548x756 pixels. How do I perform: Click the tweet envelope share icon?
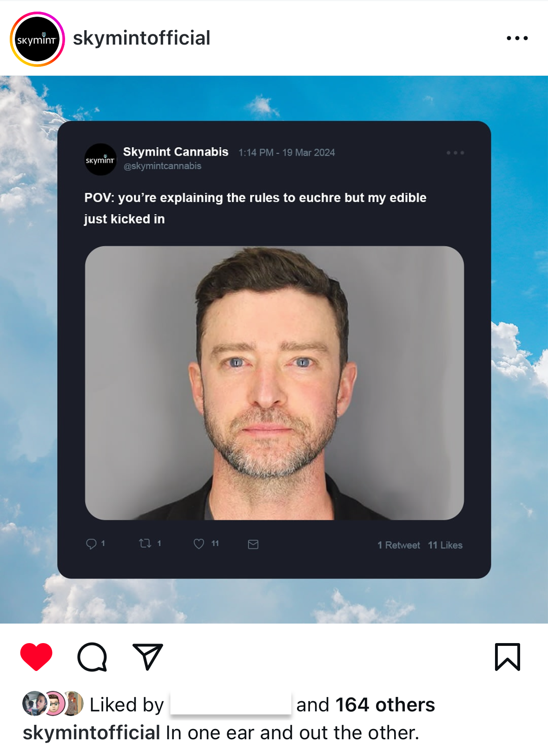[x=253, y=544]
